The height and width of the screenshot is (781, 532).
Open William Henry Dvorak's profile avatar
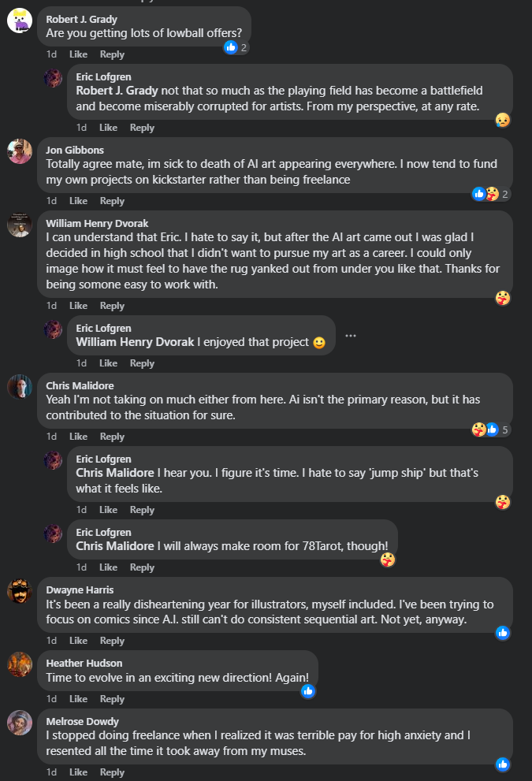(x=20, y=225)
